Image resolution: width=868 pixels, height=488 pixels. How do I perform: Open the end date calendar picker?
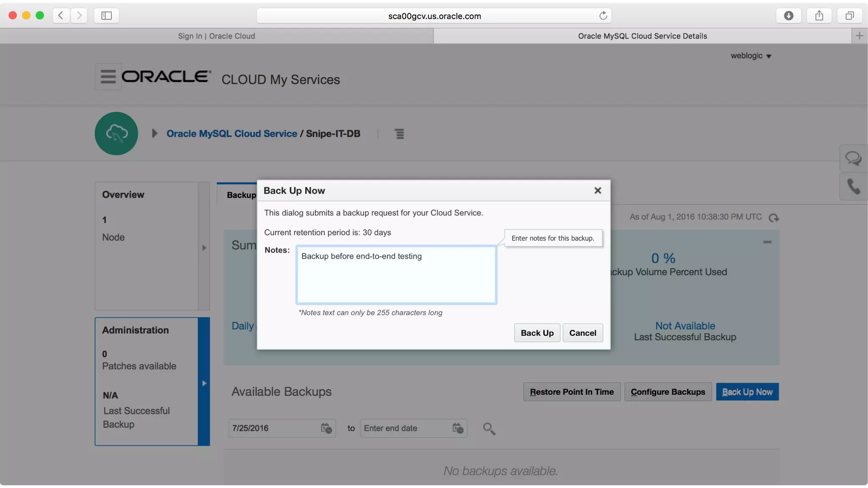458,428
